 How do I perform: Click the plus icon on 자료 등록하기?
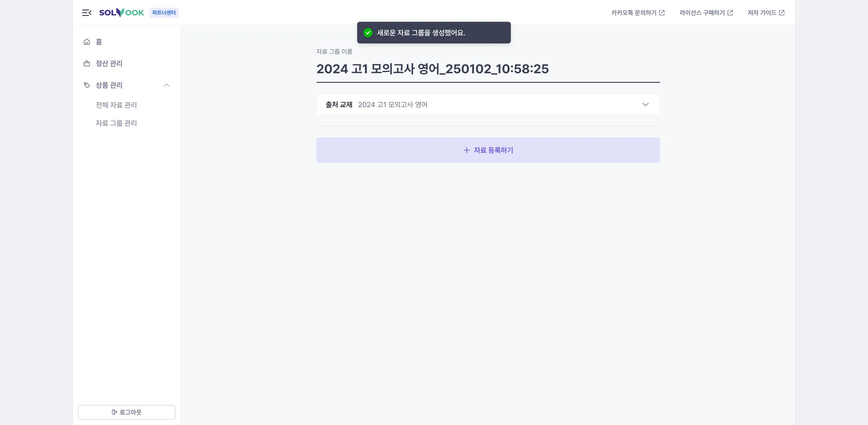point(467,150)
